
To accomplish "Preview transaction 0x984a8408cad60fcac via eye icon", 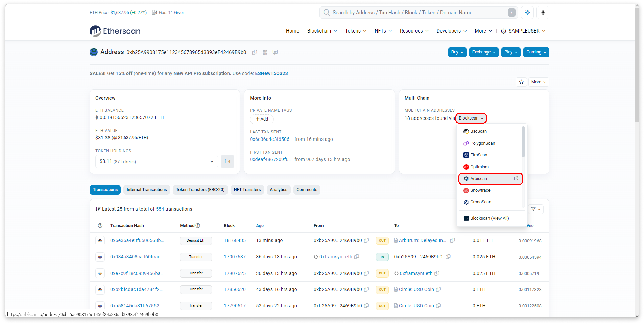I will (100, 257).
